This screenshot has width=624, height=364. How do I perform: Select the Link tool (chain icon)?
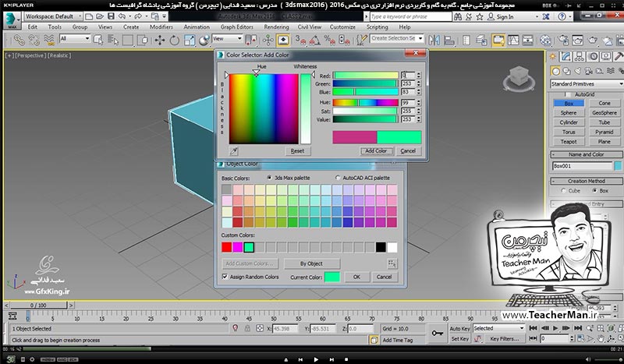[19, 40]
